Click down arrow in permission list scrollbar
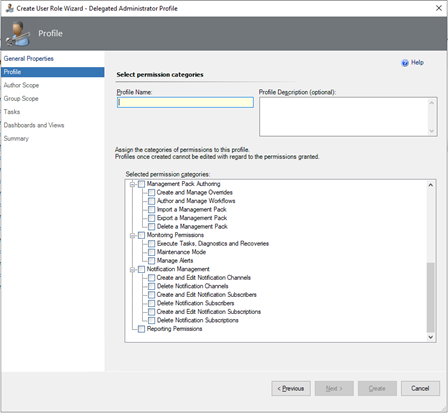Viewport: 448px width, 414px height. 431,337
